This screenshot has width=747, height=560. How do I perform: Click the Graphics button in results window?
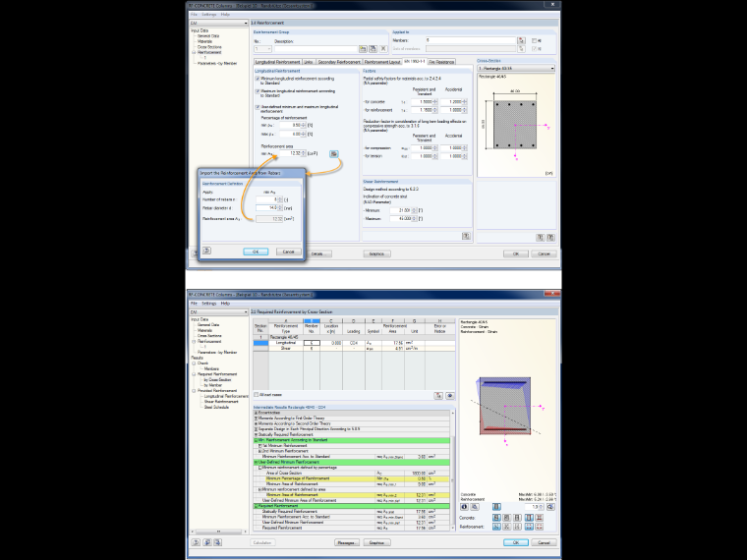click(x=376, y=542)
